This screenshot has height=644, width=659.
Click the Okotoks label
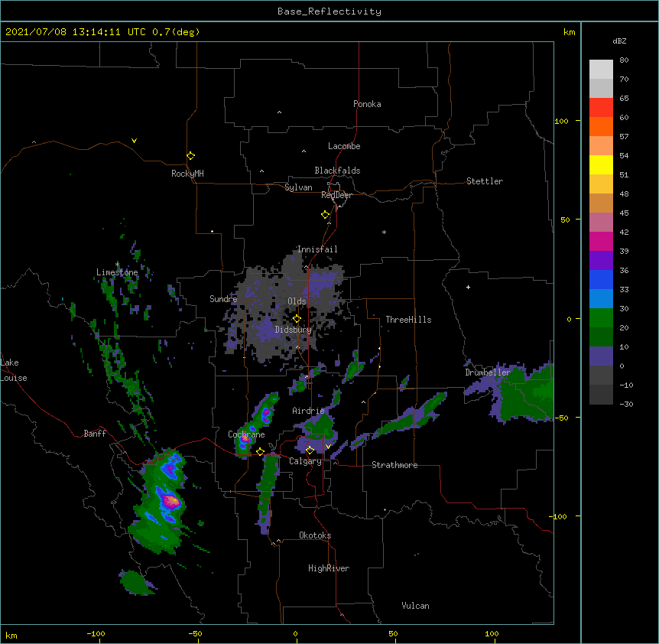(x=315, y=535)
